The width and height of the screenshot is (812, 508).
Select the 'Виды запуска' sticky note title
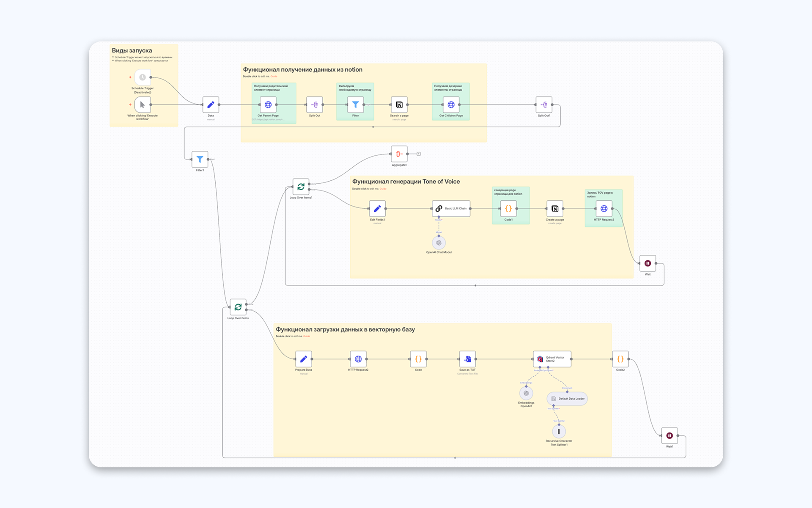132,50
